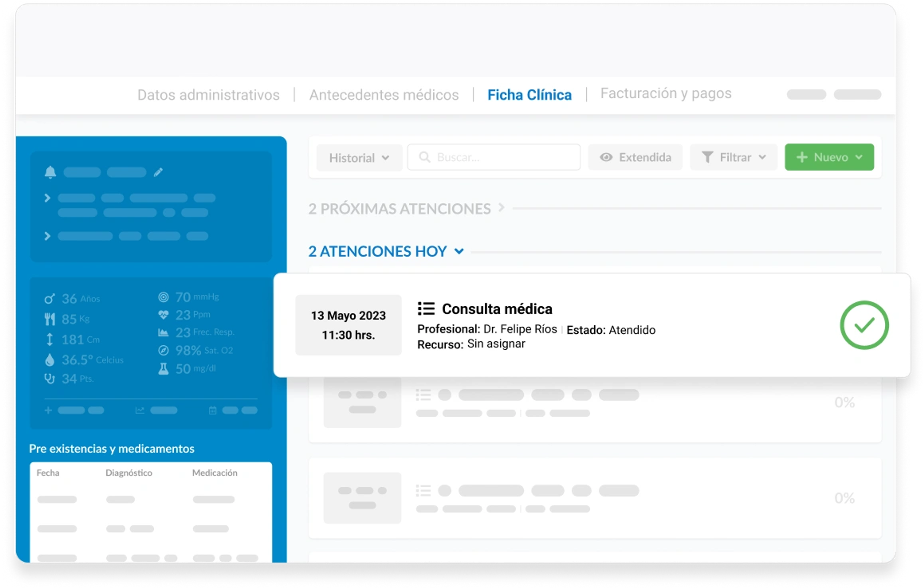Click Profesional Dr. Felipe Ríos text
This screenshot has height=588, width=924.
coord(487,329)
